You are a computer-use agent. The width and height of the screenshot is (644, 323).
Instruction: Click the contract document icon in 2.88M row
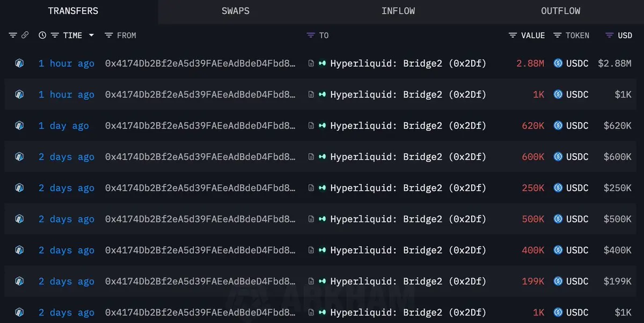tap(311, 63)
